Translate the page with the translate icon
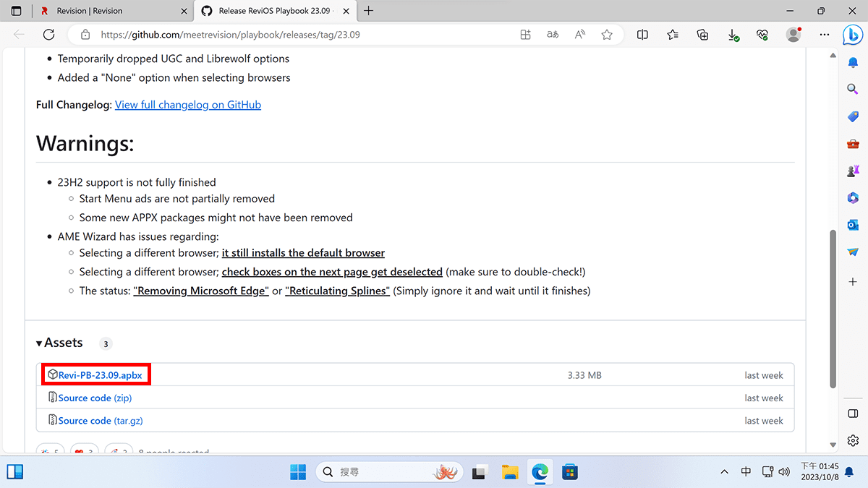Viewport: 868px width, 488px height. tap(552, 34)
